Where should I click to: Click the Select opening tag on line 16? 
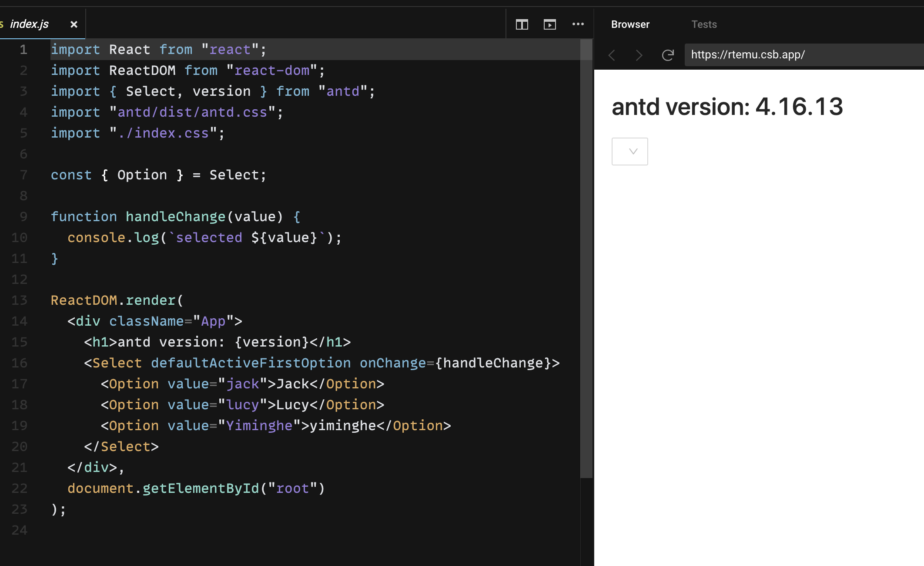[117, 363]
